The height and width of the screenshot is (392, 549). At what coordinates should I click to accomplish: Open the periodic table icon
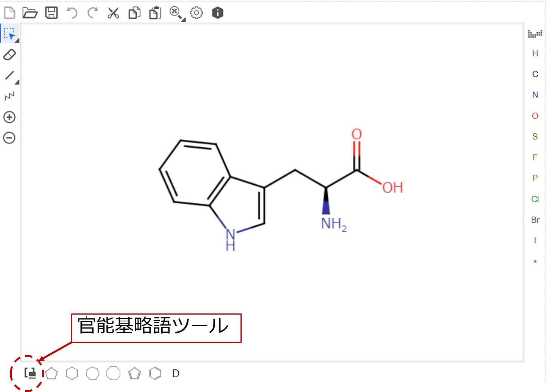[535, 34]
